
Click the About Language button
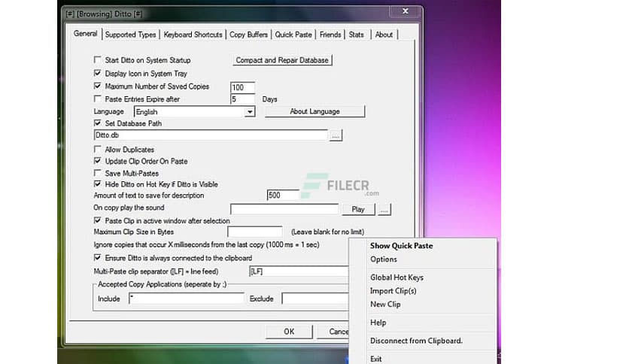314,111
